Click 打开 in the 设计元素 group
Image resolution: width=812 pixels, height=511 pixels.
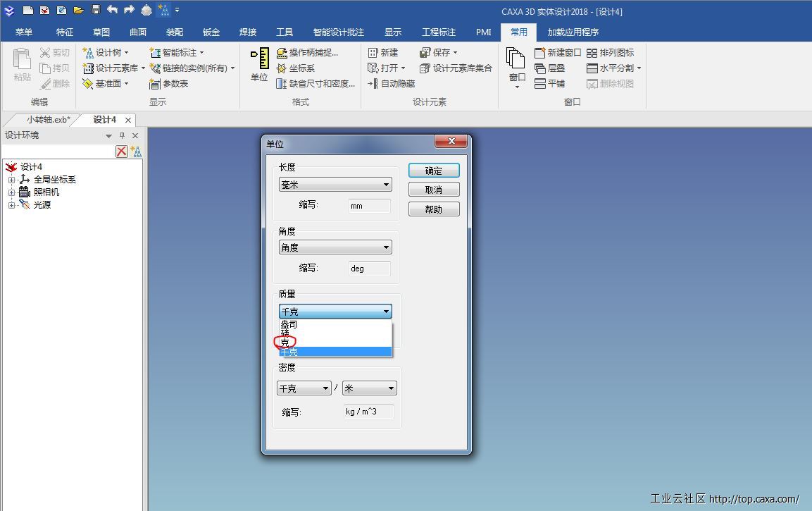pyautogui.click(x=387, y=68)
